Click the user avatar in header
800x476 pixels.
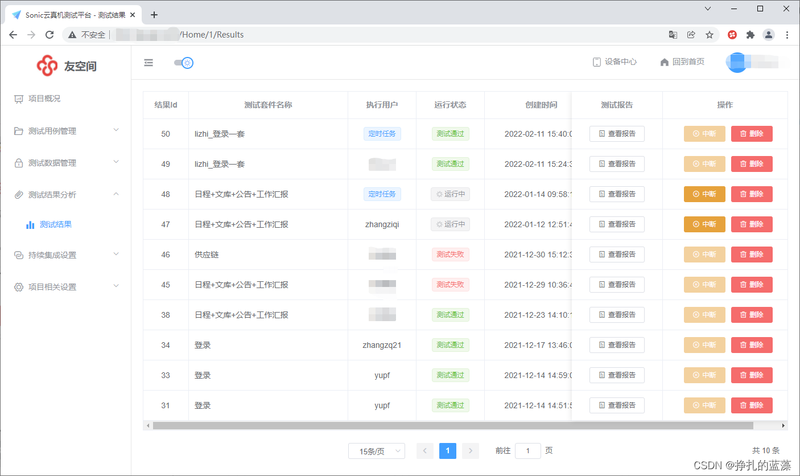point(737,62)
